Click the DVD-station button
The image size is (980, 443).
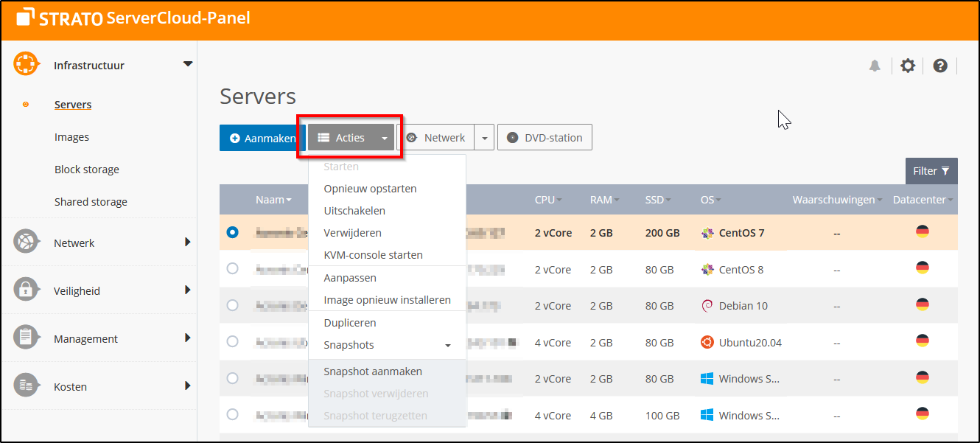point(545,138)
